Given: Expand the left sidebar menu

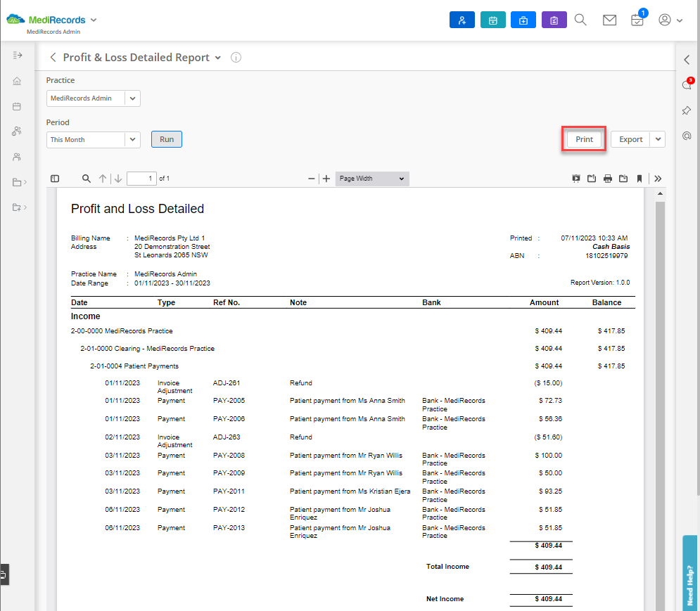Looking at the screenshot, I should (x=18, y=55).
